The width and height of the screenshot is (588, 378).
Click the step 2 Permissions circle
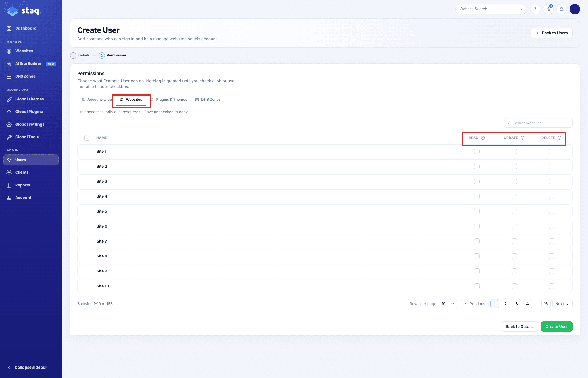tap(101, 56)
